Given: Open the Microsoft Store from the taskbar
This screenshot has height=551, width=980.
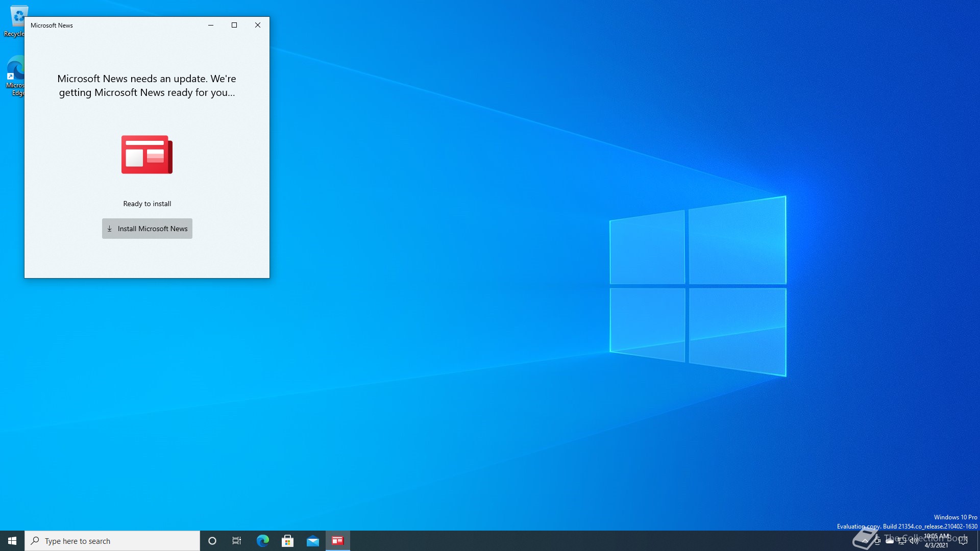Looking at the screenshot, I should [x=287, y=540].
